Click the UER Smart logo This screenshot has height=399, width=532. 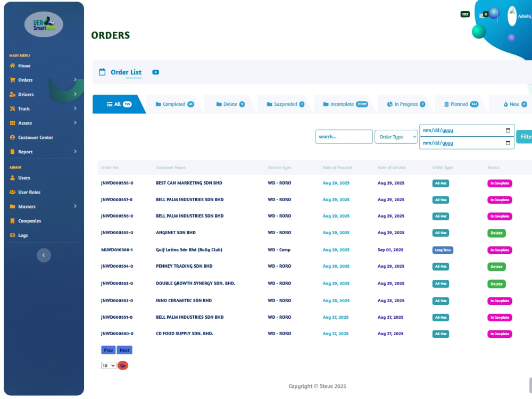tap(44, 24)
